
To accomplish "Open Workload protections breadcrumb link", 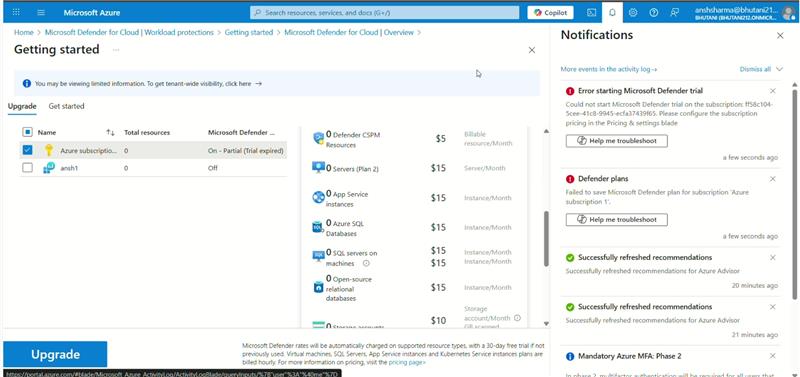I will 129,32.
